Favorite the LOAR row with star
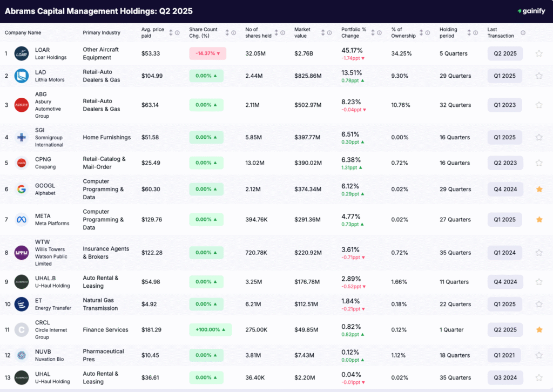Viewport: 553px width, 392px height. [x=539, y=53]
